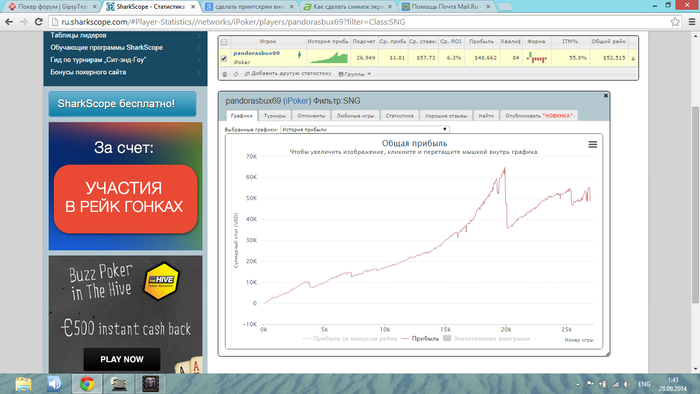Switch to the Как сделать снимок экрана tab
This screenshot has width=700, height=394.
pos(348,7)
